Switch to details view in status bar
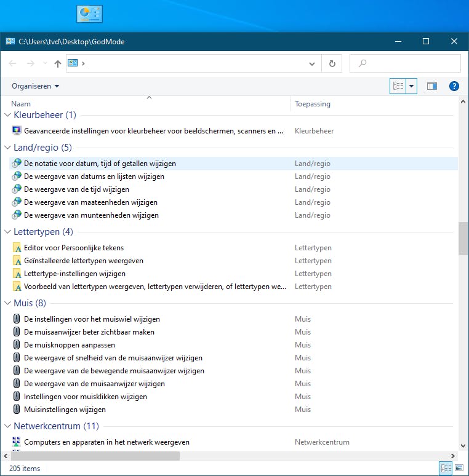Viewport: 469px width, 476px height. pos(446,468)
